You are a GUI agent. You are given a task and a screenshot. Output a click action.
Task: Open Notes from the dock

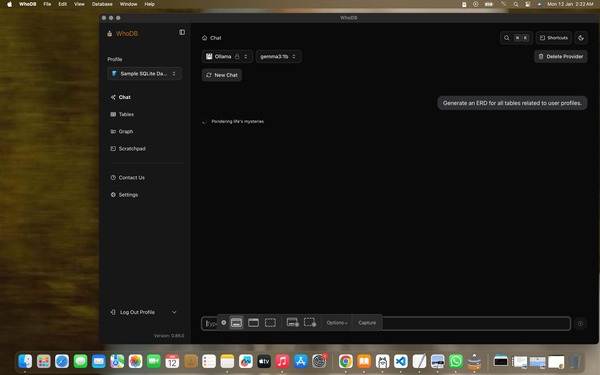(x=227, y=361)
